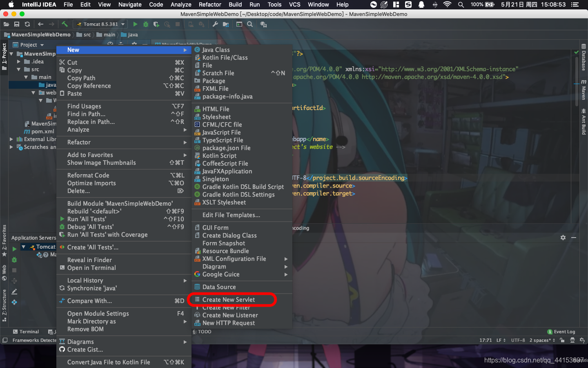This screenshot has height=368, width=588.
Task: Collapse the MavenSimp project root arrow
Action: [11, 54]
